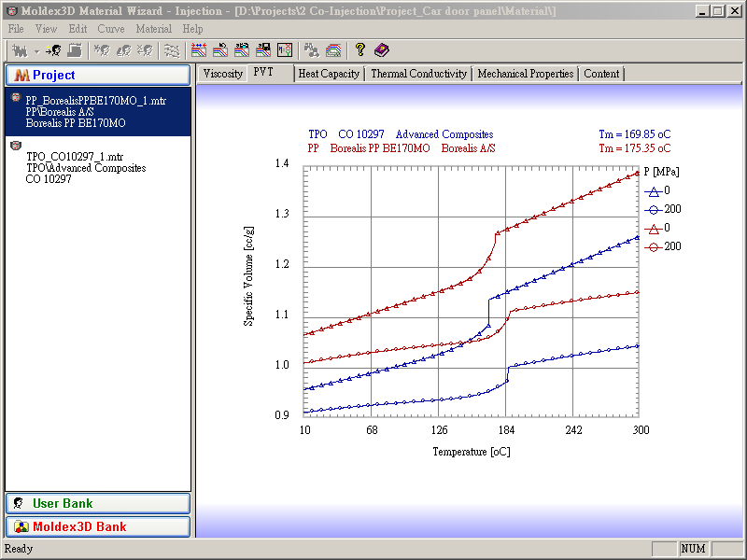Click the 184 tick label on temperature axis

coord(506,430)
